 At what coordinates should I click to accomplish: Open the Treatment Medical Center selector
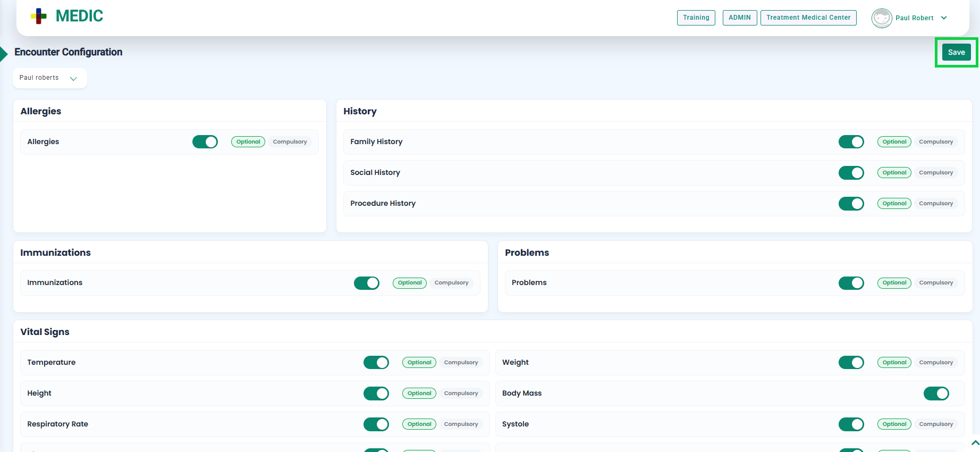pyautogui.click(x=808, y=18)
